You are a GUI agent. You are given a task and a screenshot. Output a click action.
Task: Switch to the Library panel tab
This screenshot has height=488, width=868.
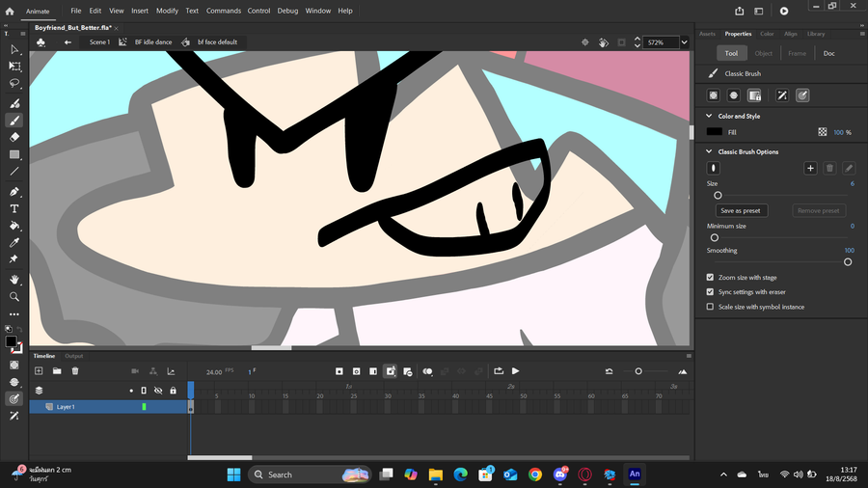[816, 34]
